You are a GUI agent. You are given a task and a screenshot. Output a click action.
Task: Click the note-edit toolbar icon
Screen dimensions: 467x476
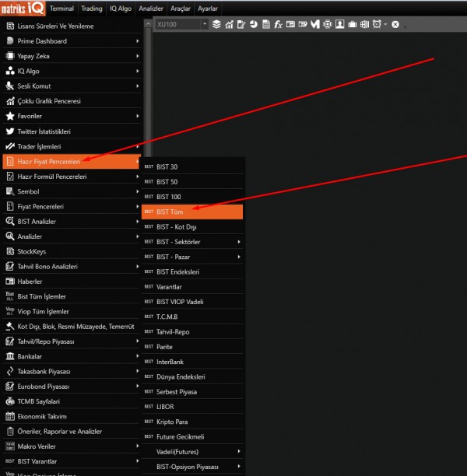(x=241, y=24)
